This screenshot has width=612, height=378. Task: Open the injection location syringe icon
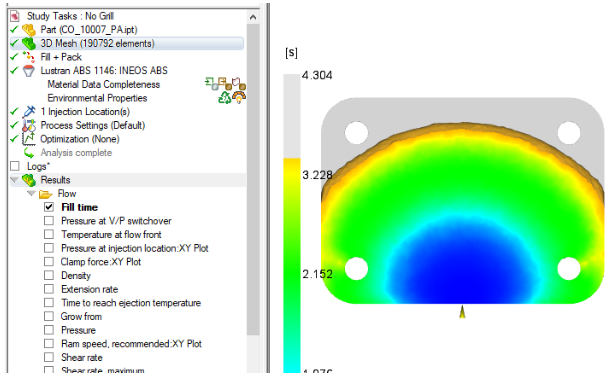[29, 112]
